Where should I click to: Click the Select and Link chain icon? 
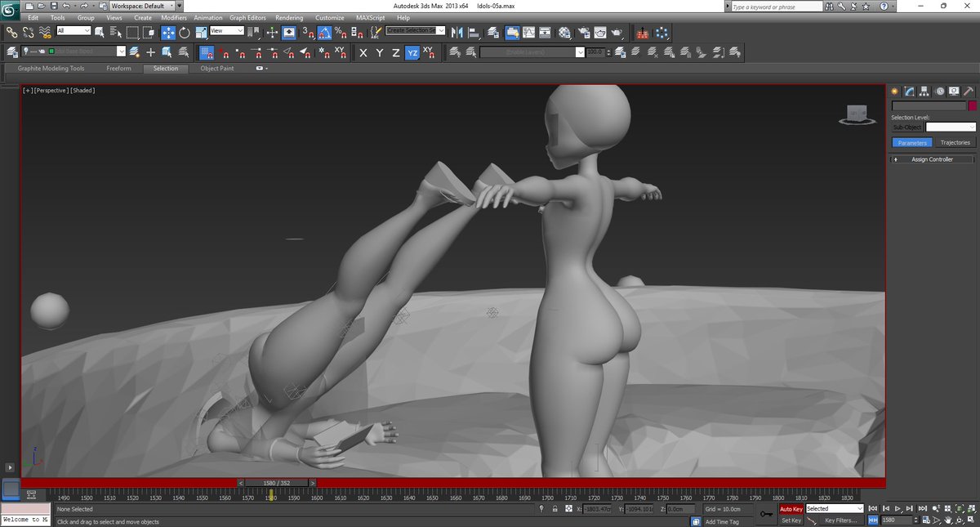(11, 33)
